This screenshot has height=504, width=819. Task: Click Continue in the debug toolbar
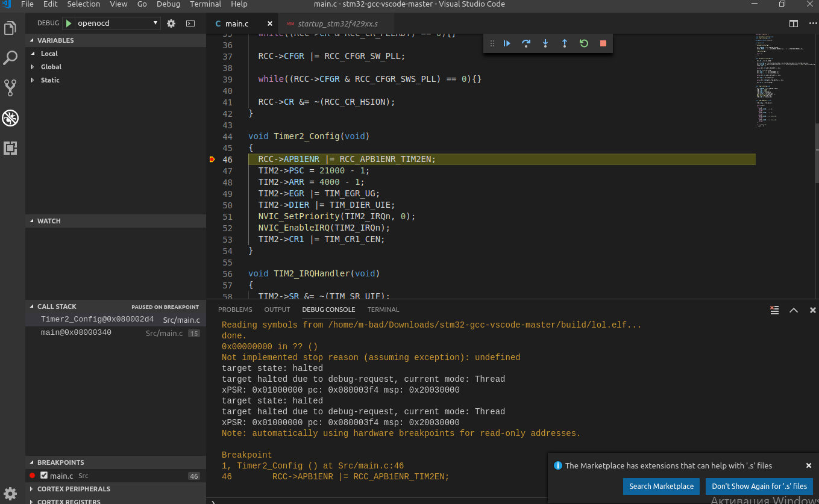pyautogui.click(x=507, y=43)
